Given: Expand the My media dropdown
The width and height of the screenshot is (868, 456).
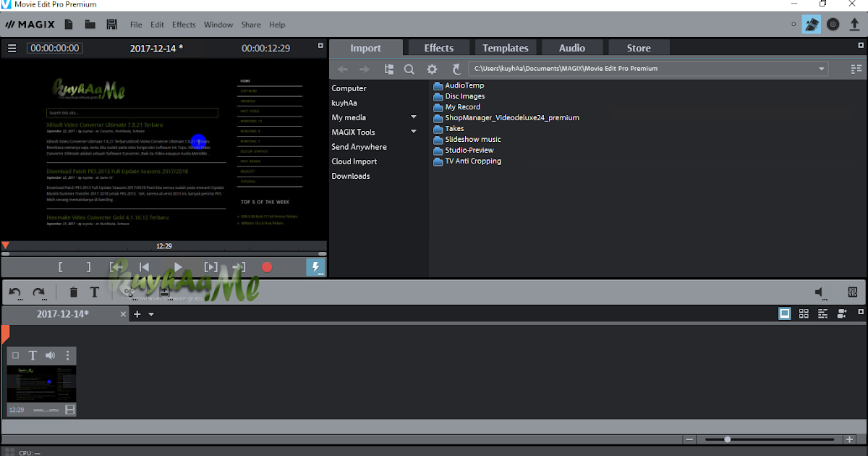Looking at the screenshot, I should (x=414, y=117).
